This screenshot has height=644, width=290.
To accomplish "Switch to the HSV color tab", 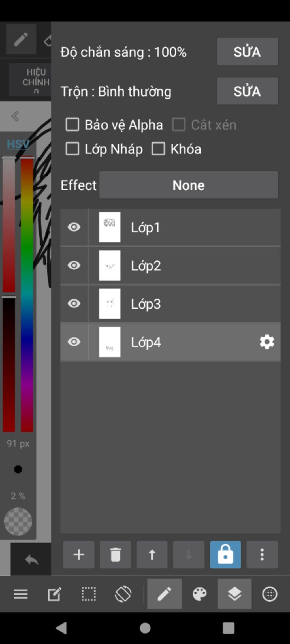I will pos(18,144).
